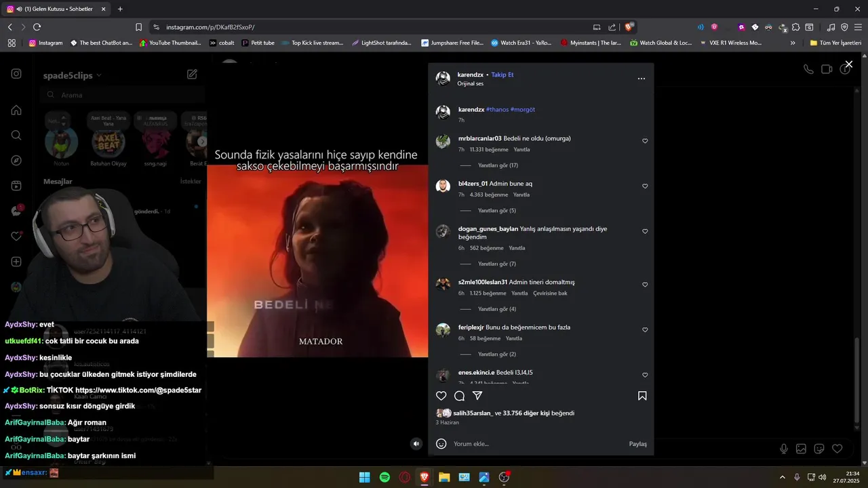Open the #thanos hashtag link
Image resolution: width=868 pixels, height=488 pixels.
[x=497, y=109]
